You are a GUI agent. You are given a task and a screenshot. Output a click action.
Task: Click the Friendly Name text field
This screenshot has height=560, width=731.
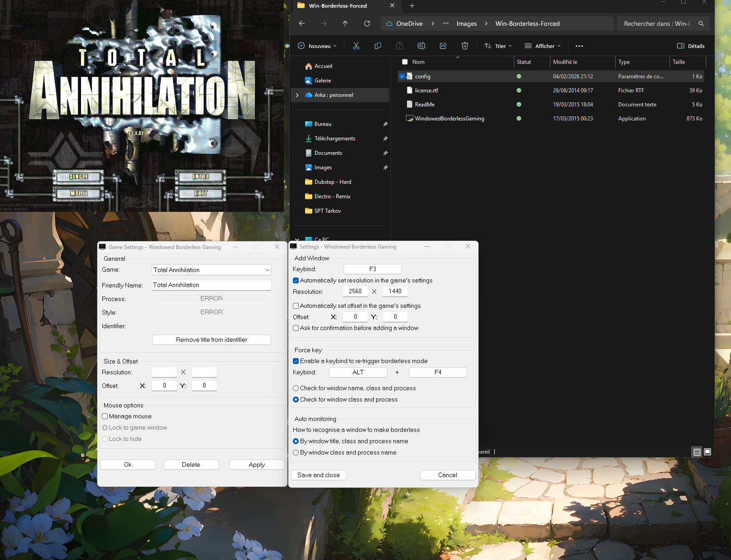tap(211, 285)
